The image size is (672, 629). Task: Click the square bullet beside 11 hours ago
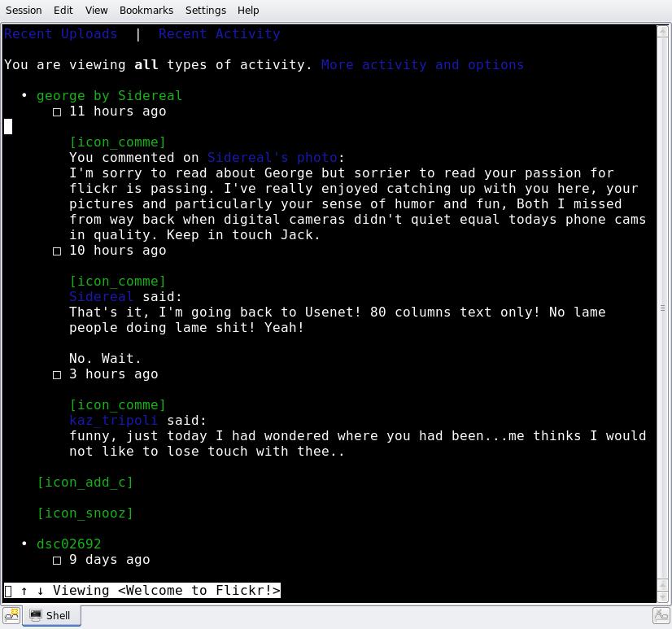tap(57, 112)
